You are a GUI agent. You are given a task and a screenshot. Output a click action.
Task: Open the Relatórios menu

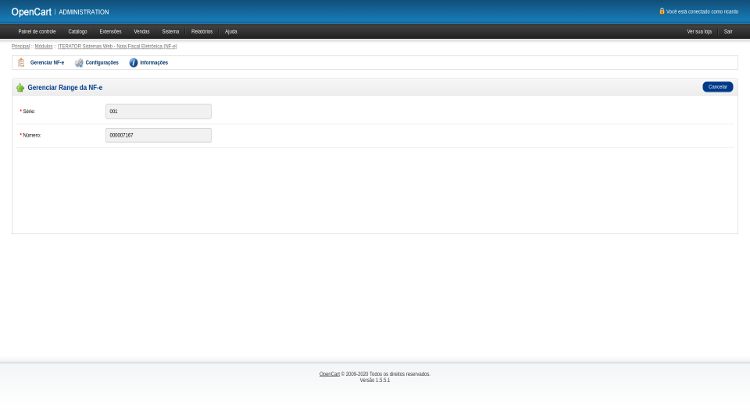(202, 32)
